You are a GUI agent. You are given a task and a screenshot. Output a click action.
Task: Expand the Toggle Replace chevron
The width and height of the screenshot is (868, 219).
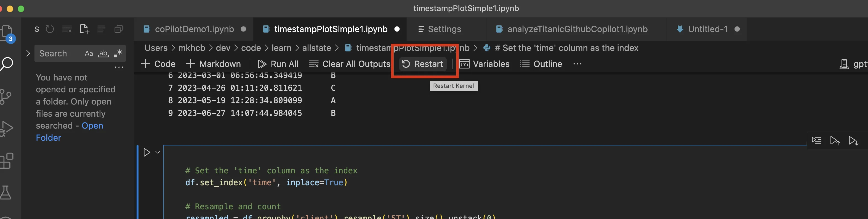[28, 53]
